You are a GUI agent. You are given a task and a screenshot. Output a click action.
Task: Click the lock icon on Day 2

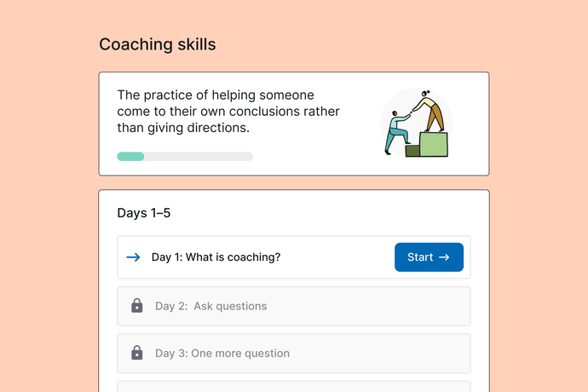pyautogui.click(x=137, y=306)
